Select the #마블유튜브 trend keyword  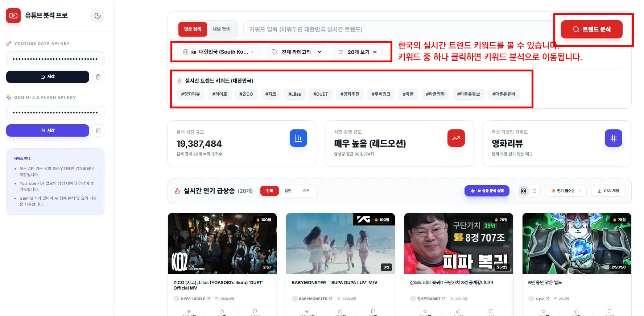(468, 94)
